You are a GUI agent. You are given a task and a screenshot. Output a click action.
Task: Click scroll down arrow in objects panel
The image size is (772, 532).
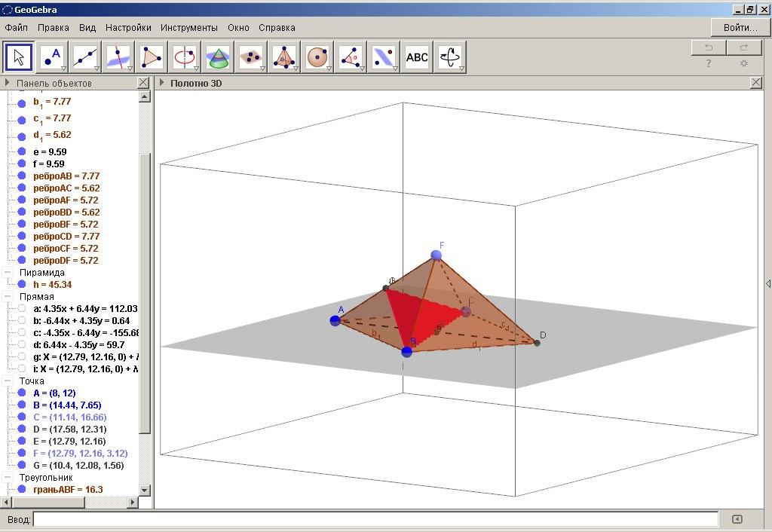tap(144, 490)
